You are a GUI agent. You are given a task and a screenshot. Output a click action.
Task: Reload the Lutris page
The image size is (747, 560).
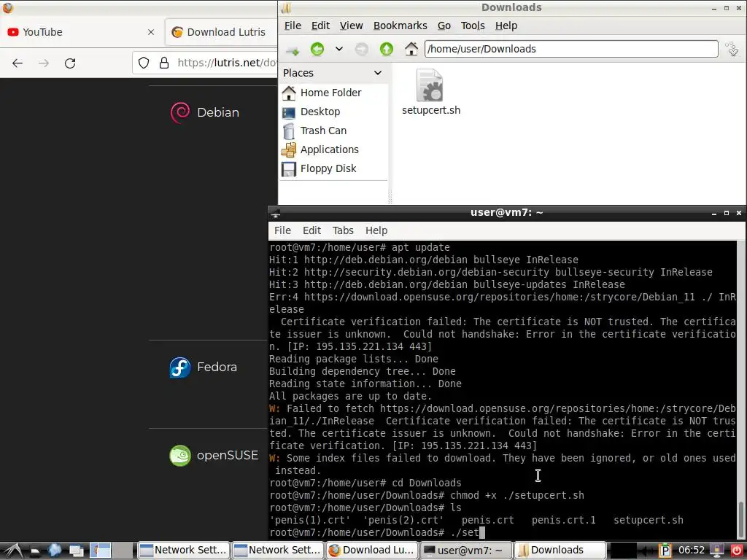point(70,63)
